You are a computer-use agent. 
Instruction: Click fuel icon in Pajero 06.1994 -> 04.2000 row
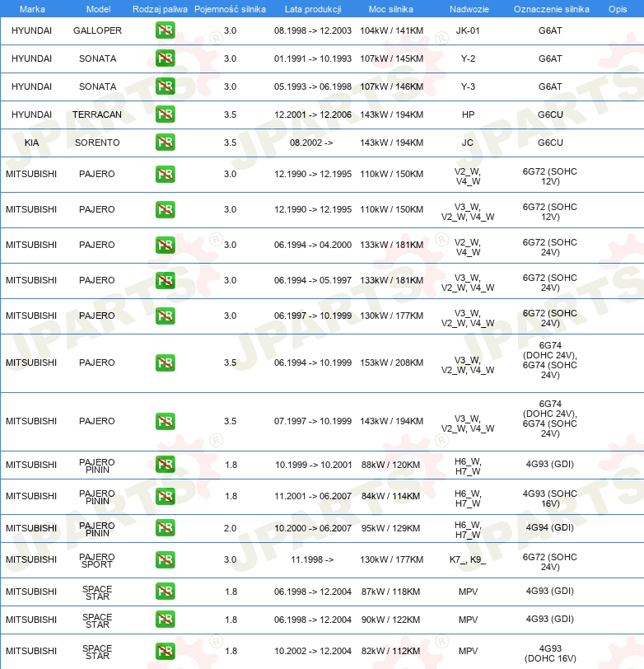[165, 245]
